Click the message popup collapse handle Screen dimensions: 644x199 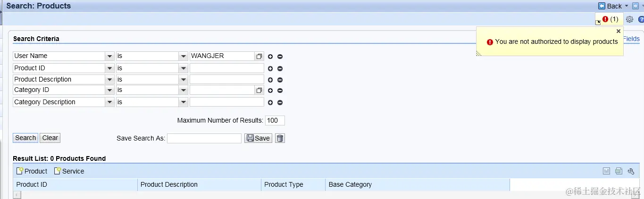pos(479,53)
